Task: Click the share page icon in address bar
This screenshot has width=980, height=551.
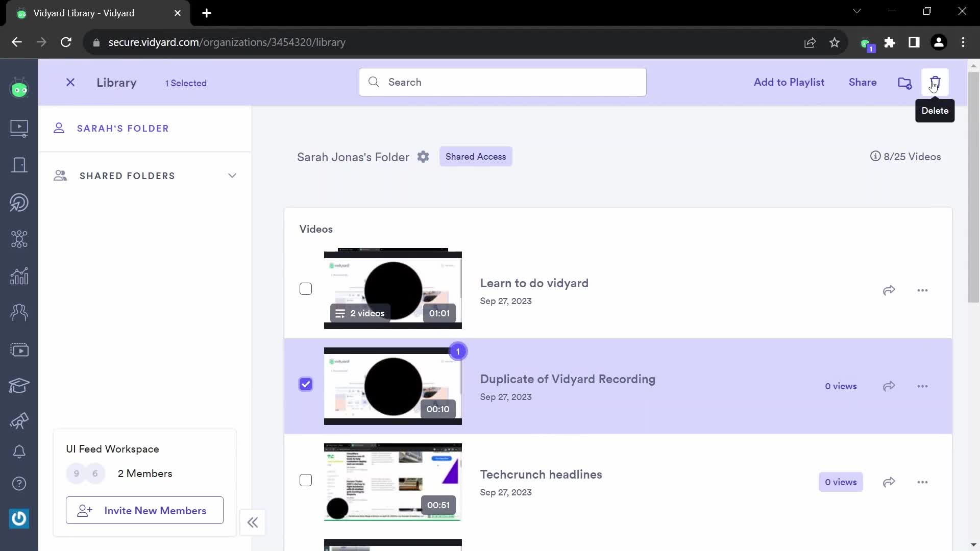Action: 810,42
